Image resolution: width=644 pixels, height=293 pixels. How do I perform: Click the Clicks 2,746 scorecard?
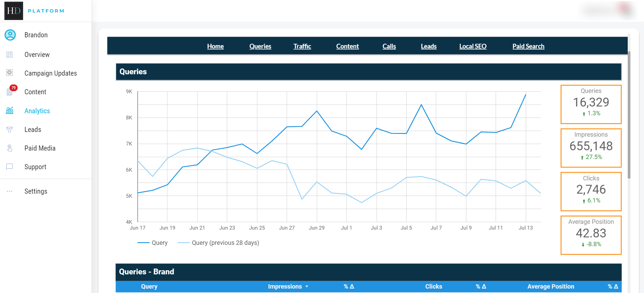[591, 192]
